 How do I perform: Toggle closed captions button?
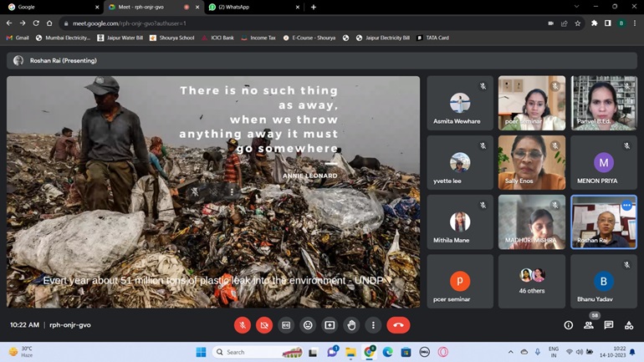[286, 325]
